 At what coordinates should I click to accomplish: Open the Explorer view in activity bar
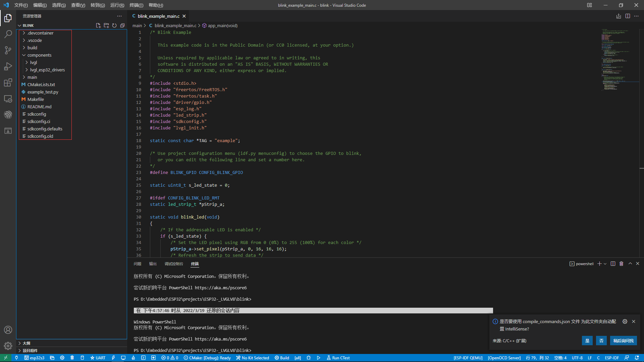click(x=8, y=18)
